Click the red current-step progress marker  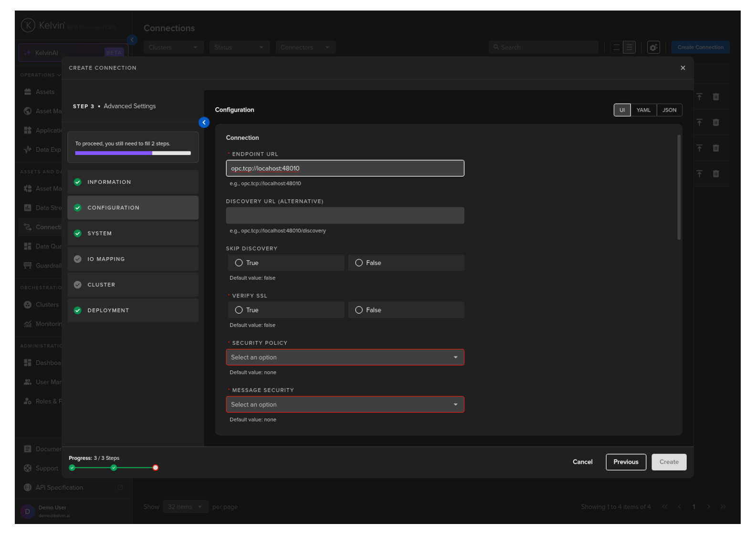tap(155, 468)
